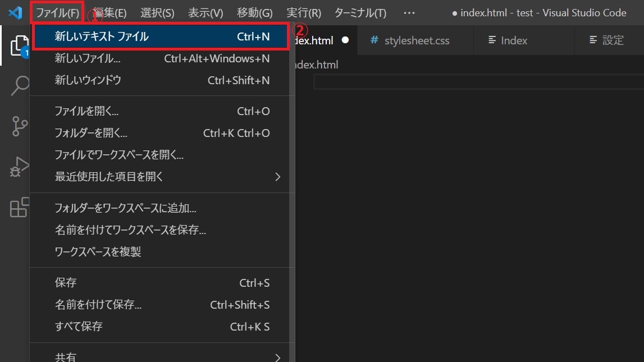Image resolution: width=644 pixels, height=362 pixels.
Task: Switch to the index.html editor tab
Action: pos(326,40)
